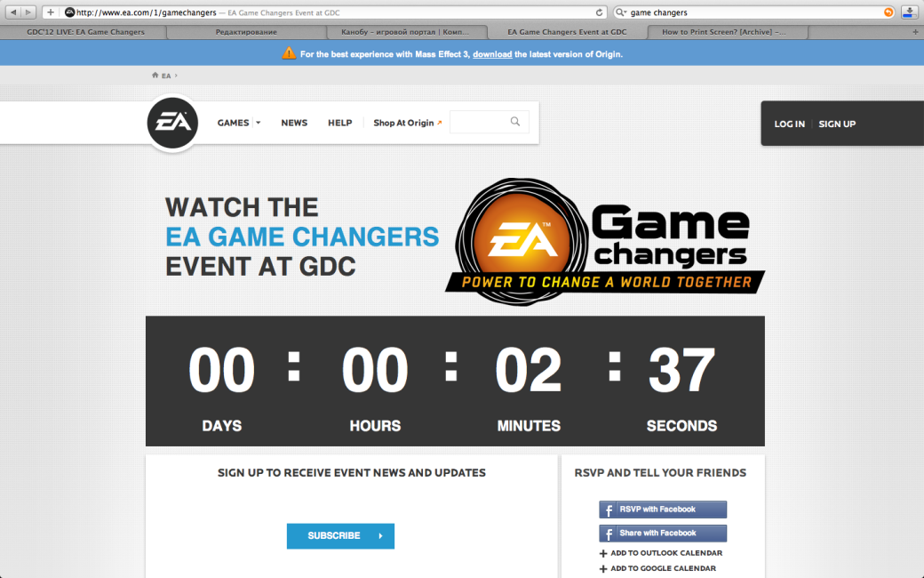Focus the browser search field with 'game changers'
This screenshot has width=924, height=578.
pyautogui.click(x=754, y=12)
